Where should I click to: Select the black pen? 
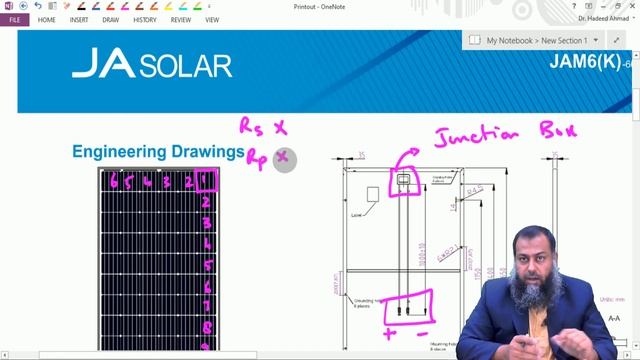pyautogui.click(x=82, y=6)
